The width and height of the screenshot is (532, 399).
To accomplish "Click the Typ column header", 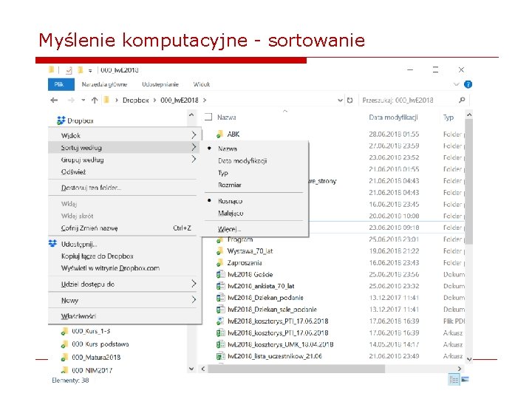I will click(x=449, y=117).
